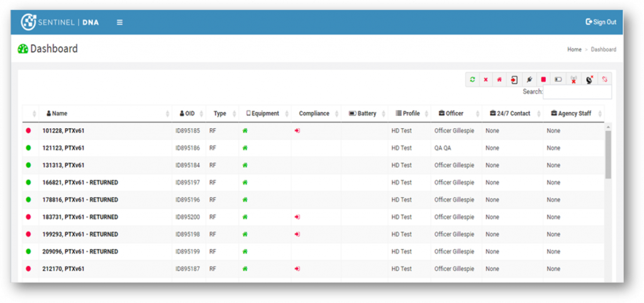644x303 pixels.
Task: Click OID cell ID895187
Action: pos(187,268)
